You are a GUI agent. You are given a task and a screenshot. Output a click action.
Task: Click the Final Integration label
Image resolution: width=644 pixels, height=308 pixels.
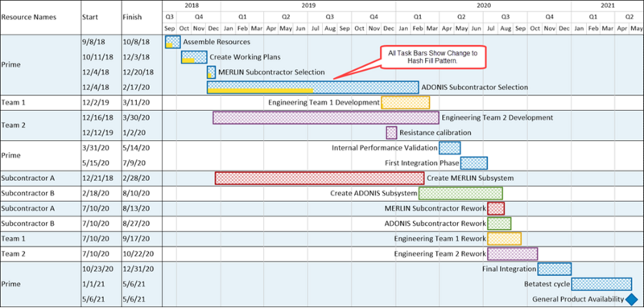point(510,269)
